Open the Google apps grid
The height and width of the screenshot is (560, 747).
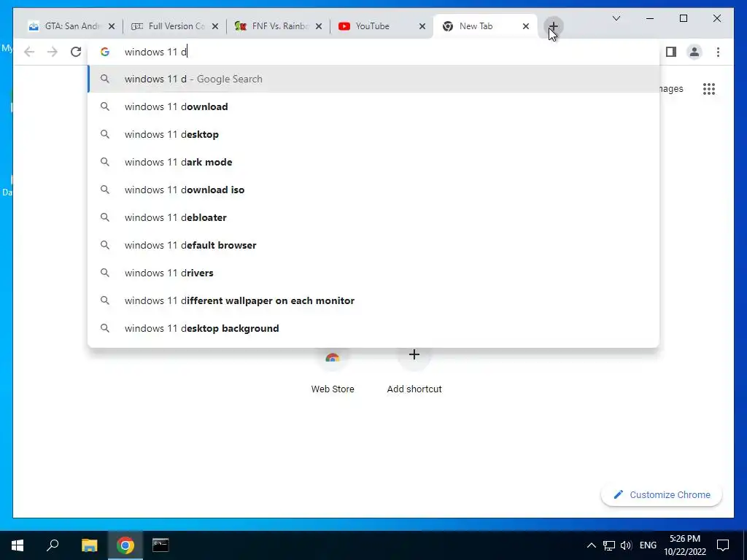(x=709, y=88)
